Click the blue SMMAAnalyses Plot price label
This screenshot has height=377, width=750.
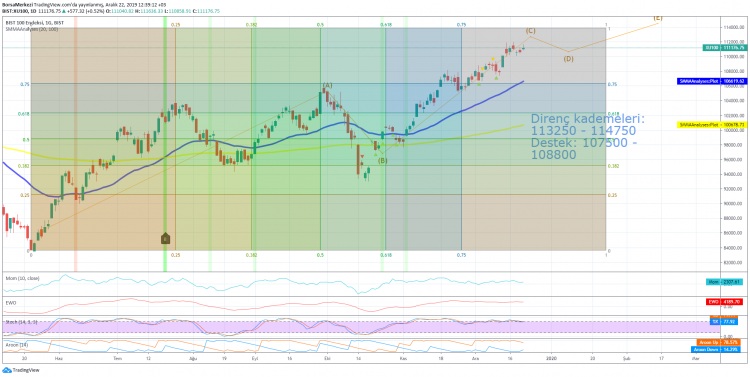(711, 81)
